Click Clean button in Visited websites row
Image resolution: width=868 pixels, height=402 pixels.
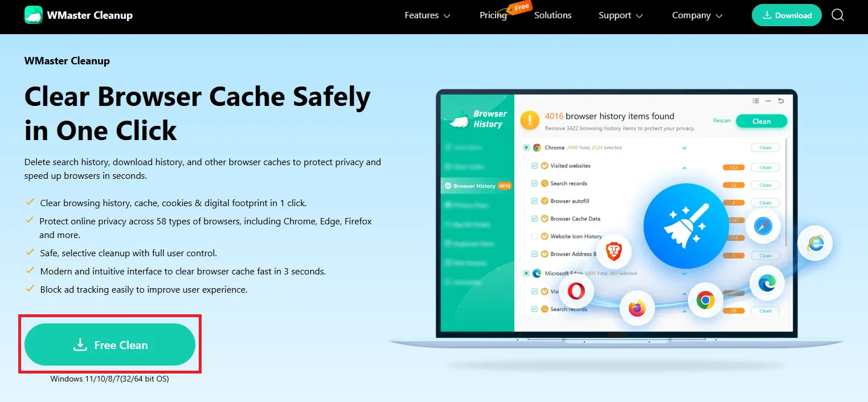coord(765,167)
